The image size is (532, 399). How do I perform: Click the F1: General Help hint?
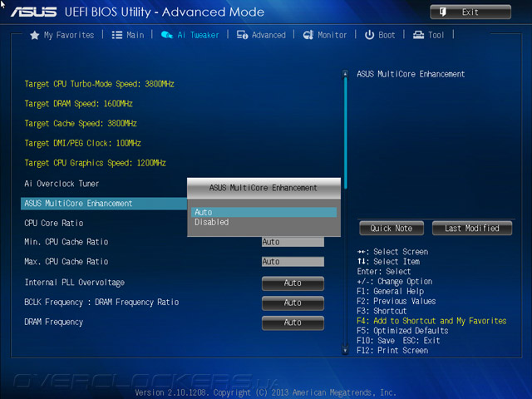tap(391, 292)
